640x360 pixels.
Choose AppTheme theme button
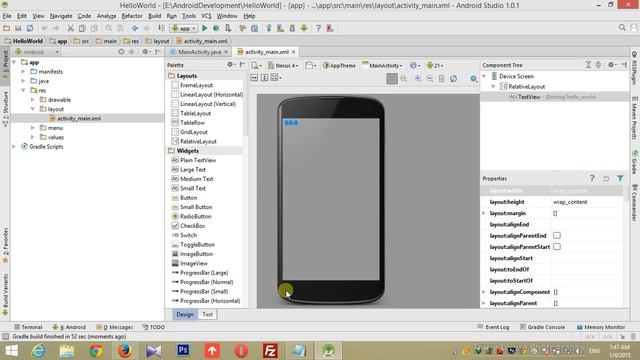click(x=339, y=65)
